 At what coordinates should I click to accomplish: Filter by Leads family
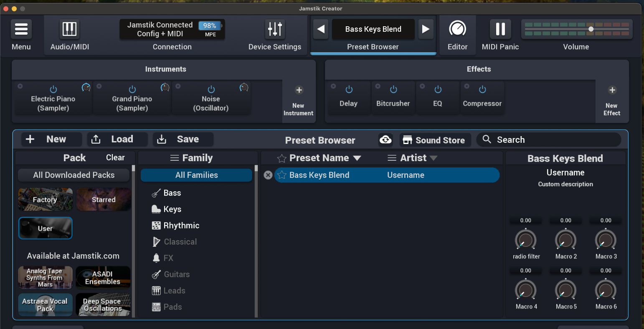(174, 291)
